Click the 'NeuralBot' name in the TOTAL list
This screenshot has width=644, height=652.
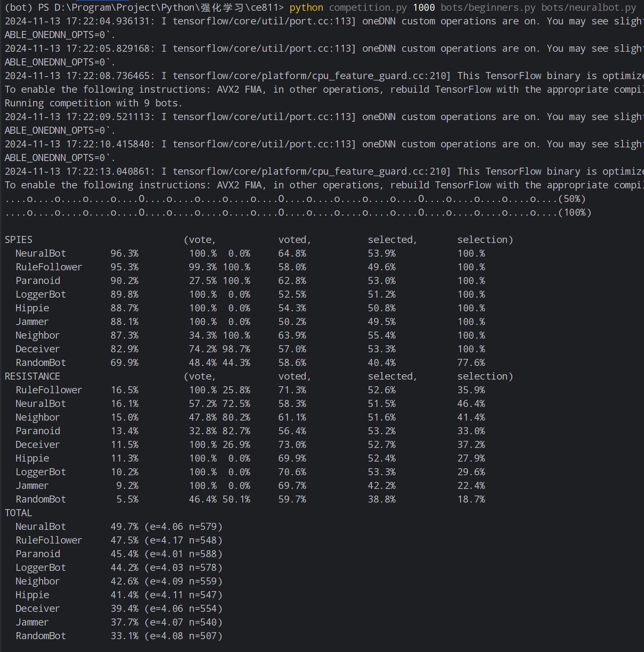tap(41, 527)
